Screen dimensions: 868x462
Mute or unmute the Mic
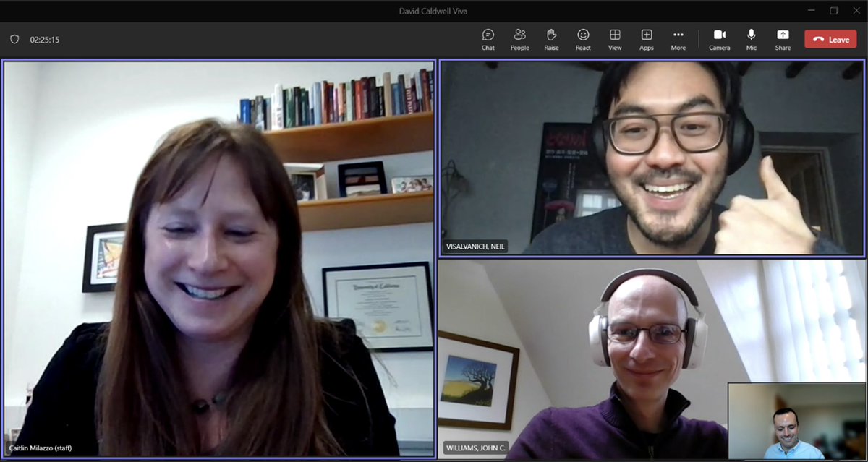[x=752, y=40]
